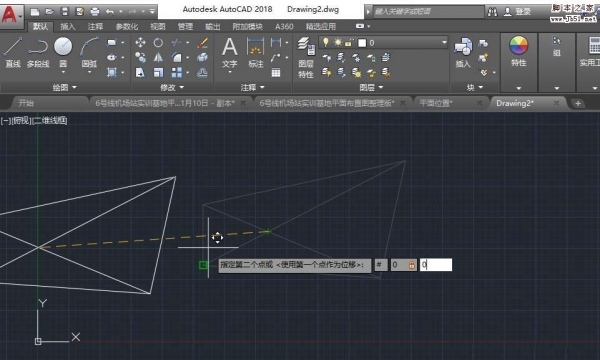Add a new drawing tab with plus button
This screenshot has width=600, height=360.
pyautogui.click(x=577, y=103)
